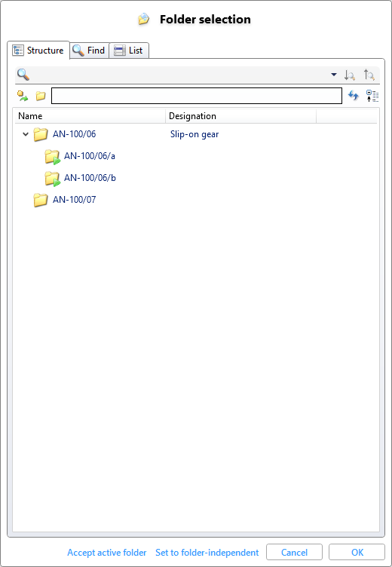Click the Cancel button
The width and height of the screenshot is (392, 567).
pyautogui.click(x=294, y=552)
